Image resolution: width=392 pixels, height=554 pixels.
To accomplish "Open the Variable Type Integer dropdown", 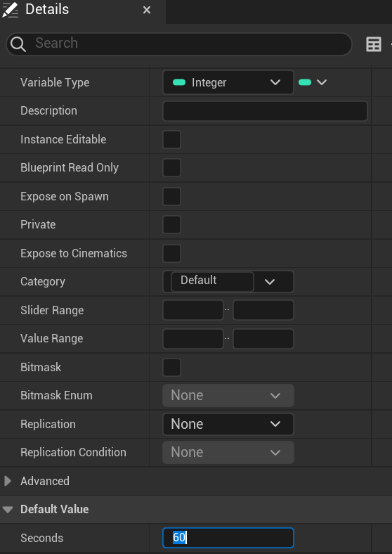I will 228,82.
